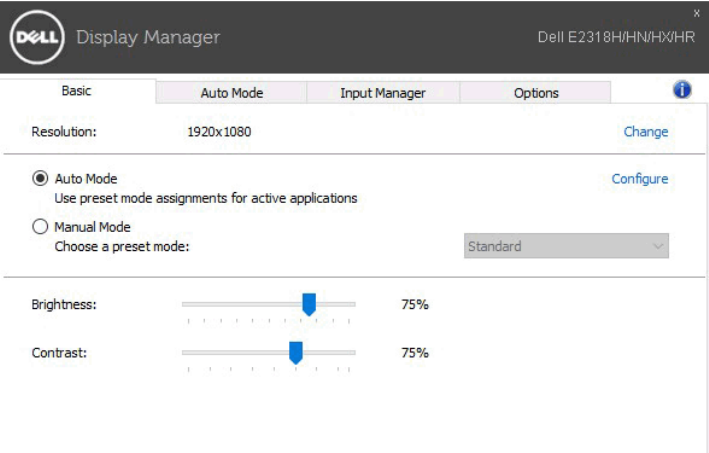Image resolution: width=709 pixels, height=453 pixels.
Task: Close the Display Manager window
Action: click(x=697, y=12)
